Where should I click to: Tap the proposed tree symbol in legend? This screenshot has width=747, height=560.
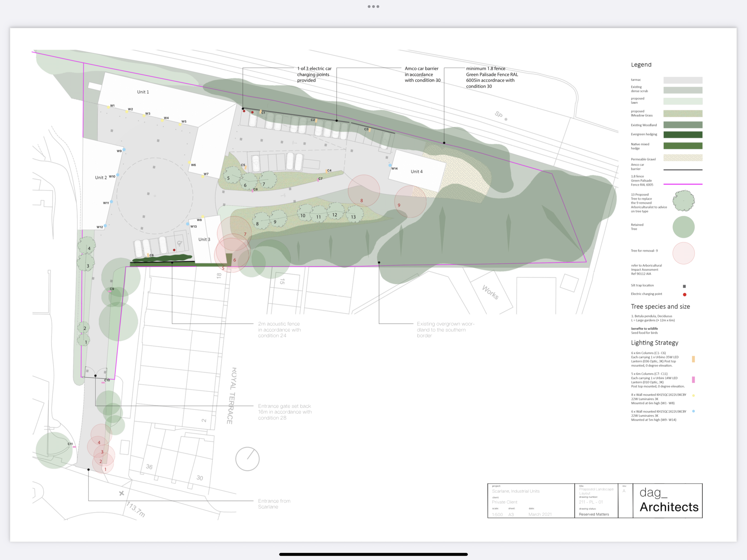coord(683,201)
